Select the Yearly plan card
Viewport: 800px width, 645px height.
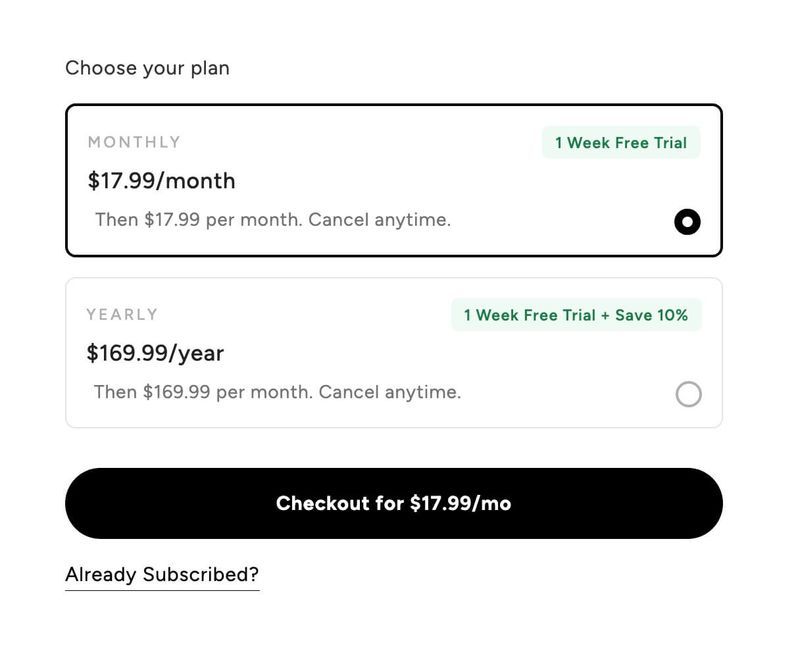tap(393, 350)
